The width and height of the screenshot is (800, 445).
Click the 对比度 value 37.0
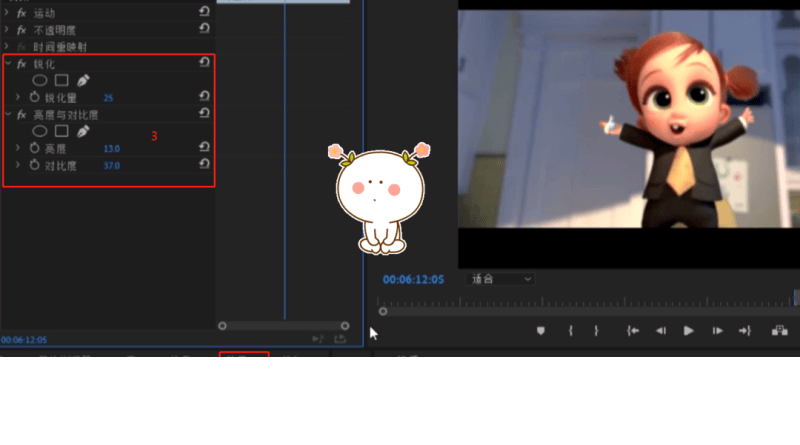click(x=111, y=165)
